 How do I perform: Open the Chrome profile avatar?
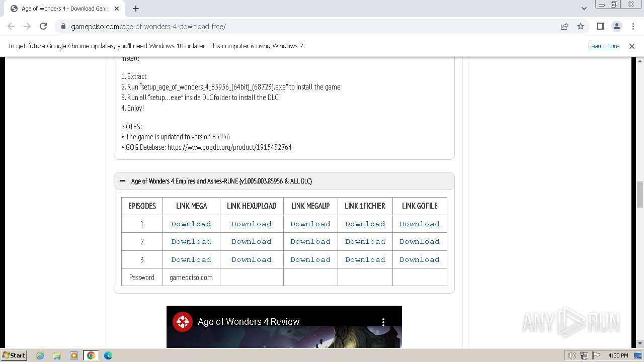616,26
